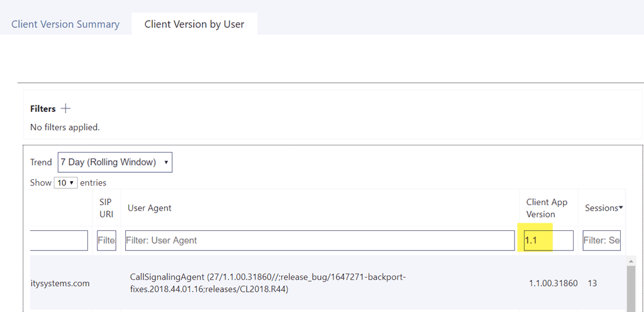Open the Trend 7 Day Rolling Window dropdown
This screenshot has width=644, height=312.
click(x=114, y=162)
